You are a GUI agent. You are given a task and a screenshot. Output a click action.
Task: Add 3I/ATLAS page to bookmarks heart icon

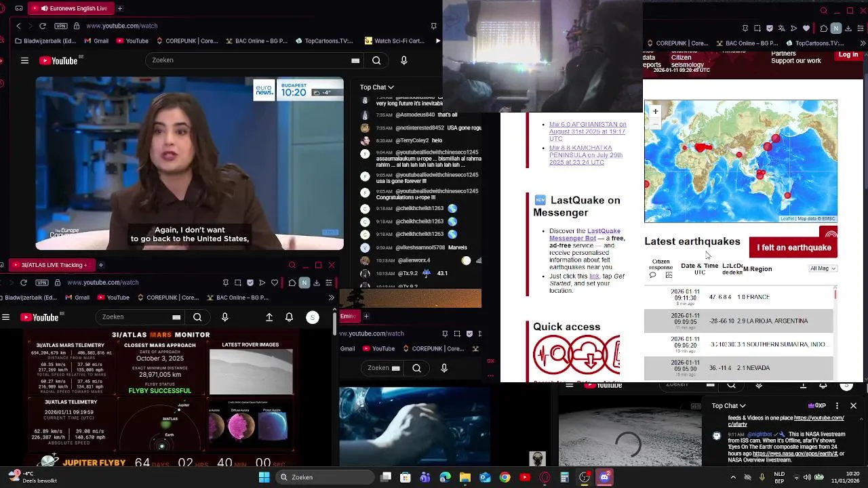point(275,283)
